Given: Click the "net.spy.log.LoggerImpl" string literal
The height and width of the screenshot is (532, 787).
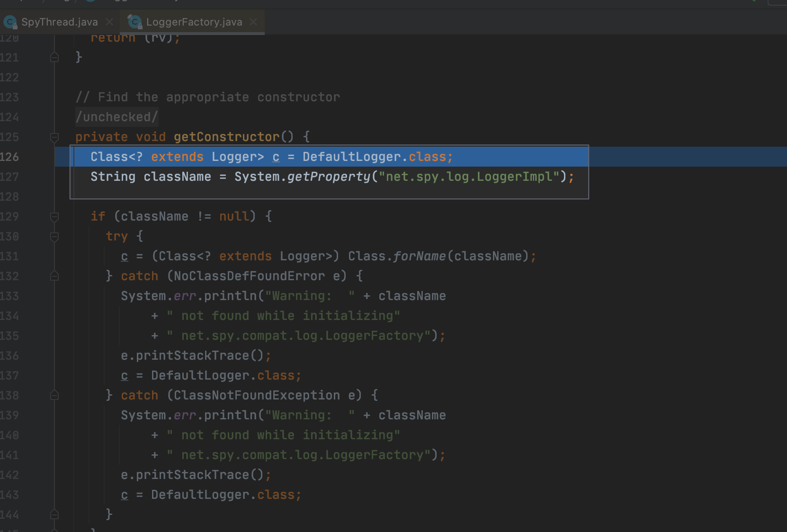Looking at the screenshot, I should point(469,177).
